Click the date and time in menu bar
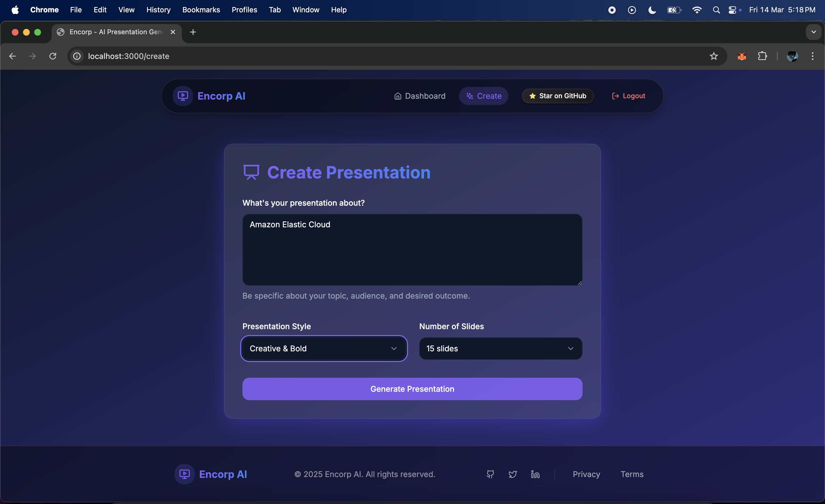The height and width of the screenshot is (504, 825). tap(782, 10)
